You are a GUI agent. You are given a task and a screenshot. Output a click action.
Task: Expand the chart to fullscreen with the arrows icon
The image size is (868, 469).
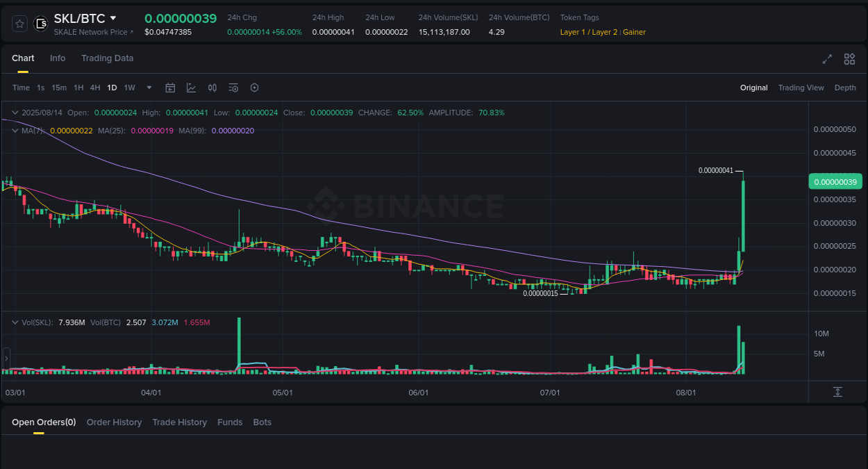(826, 59)
